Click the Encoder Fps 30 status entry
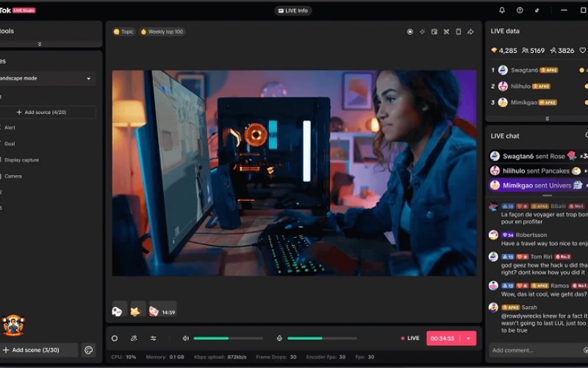 [x=326, y=357]
